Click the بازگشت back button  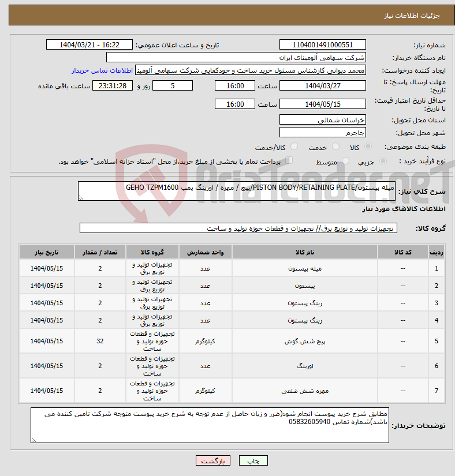(x=213, y=460)
